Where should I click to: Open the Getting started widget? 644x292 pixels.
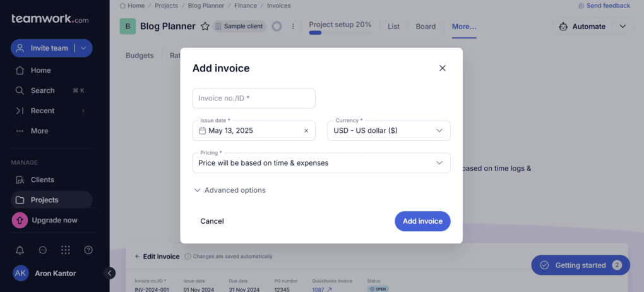[x=581, y=265]
